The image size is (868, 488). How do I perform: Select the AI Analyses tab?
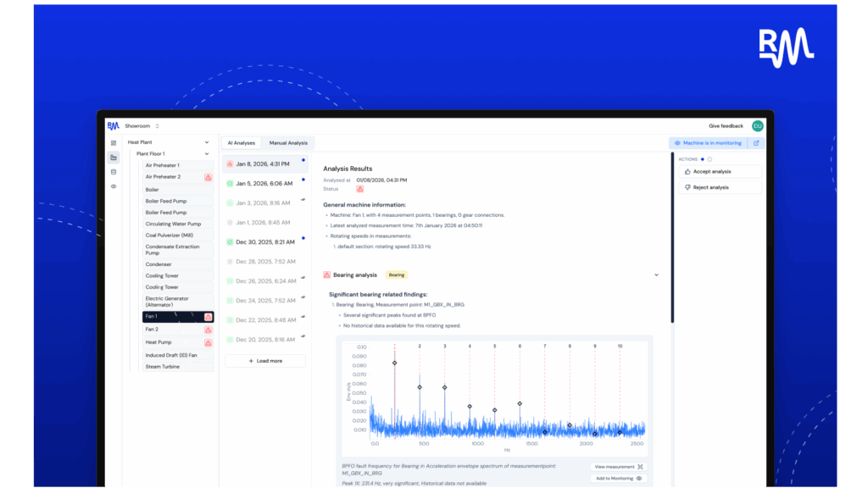pos(241,142)
